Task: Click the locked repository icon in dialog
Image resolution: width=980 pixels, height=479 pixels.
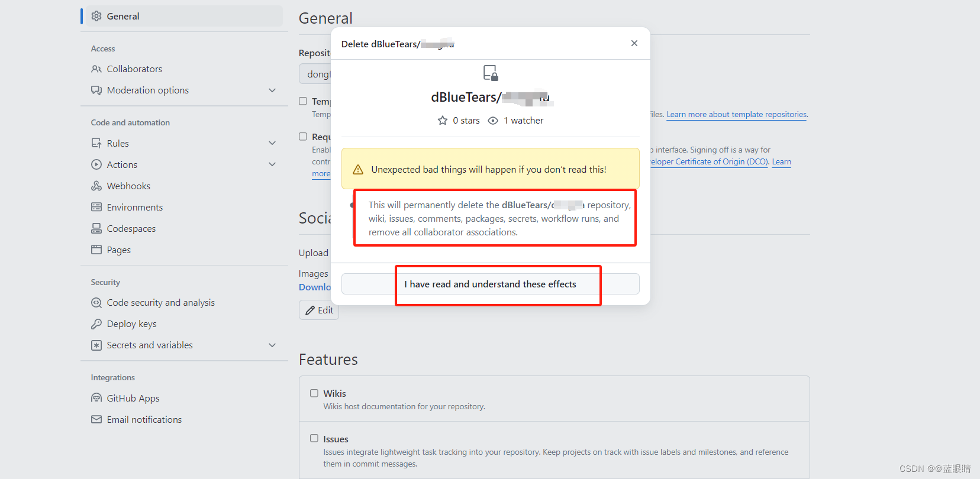Action: [491, 73]
